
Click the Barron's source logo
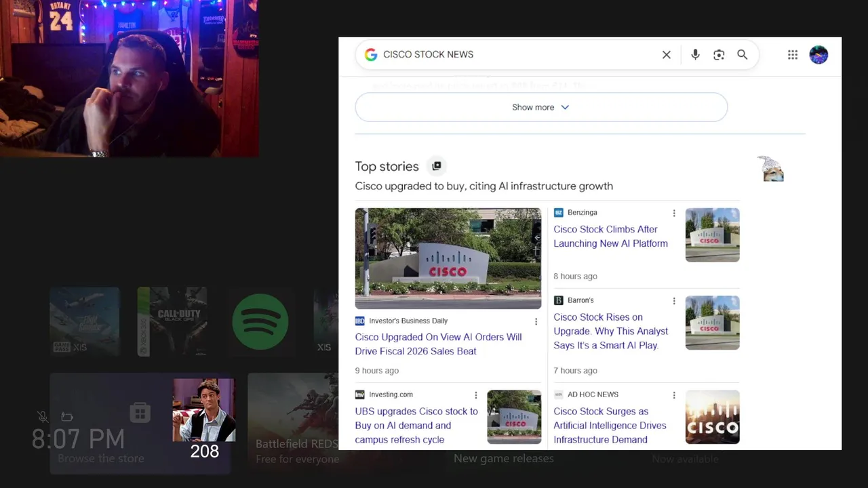point(558,300)
